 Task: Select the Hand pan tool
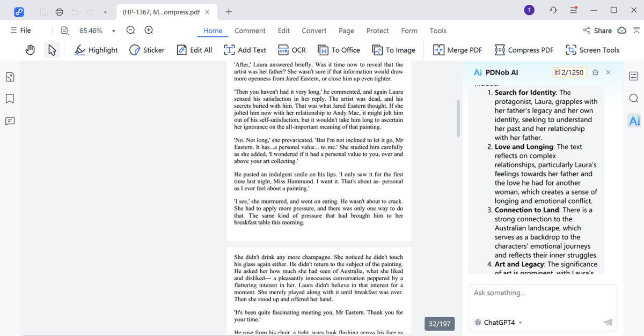(x=30, y=50)
